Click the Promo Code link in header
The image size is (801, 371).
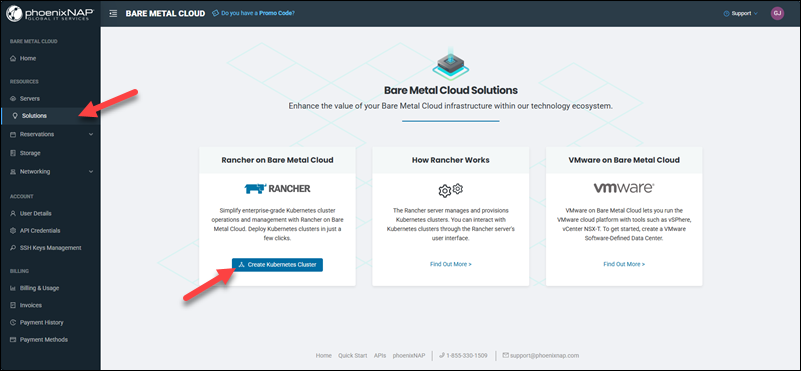(x=277, y=13)
